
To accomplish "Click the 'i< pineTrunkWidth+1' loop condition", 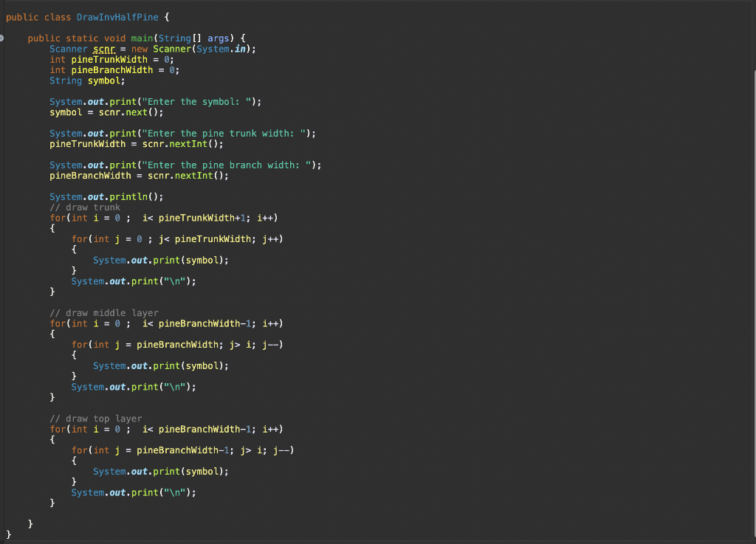I will click(x=194, y=218).
